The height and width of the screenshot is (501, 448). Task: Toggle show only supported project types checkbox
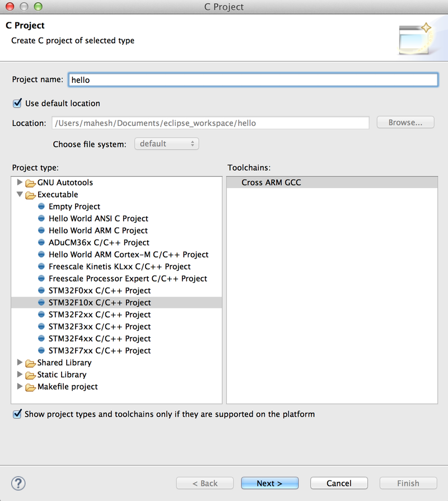[x=17, y=414]
